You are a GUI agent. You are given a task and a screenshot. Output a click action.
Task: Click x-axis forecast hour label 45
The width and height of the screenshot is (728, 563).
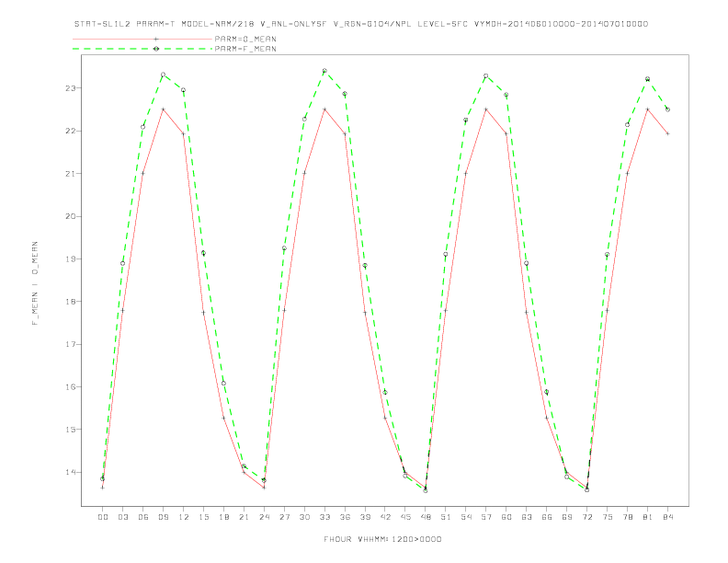point(405,517)
